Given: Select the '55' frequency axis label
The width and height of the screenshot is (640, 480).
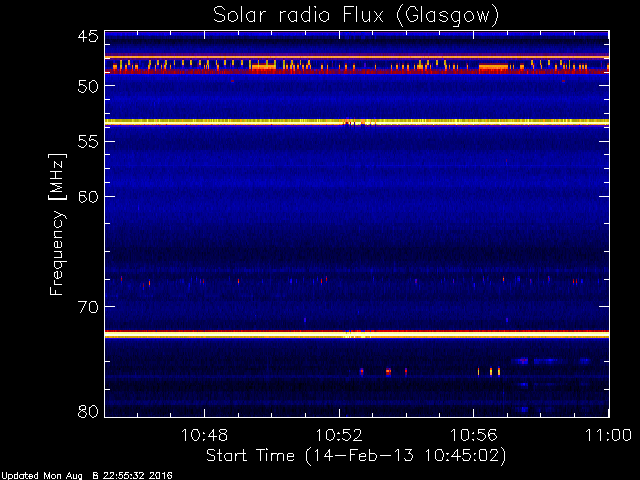Looking at the screenshot, I should point(88,142).
